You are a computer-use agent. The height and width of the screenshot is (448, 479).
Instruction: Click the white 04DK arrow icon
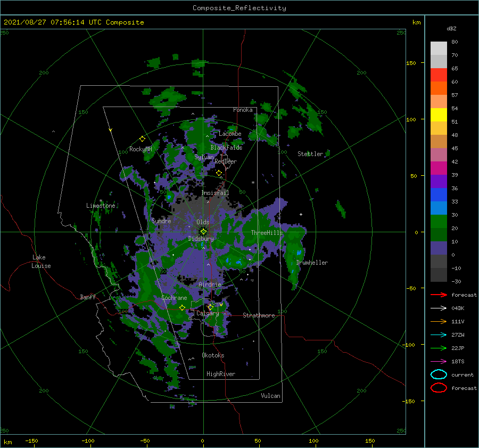point(439,308)
